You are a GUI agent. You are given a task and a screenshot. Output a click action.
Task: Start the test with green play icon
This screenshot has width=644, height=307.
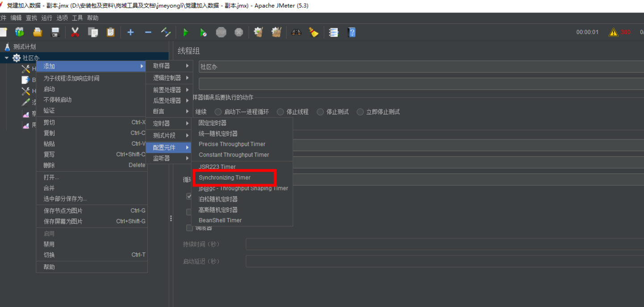[x=186, y=32]
